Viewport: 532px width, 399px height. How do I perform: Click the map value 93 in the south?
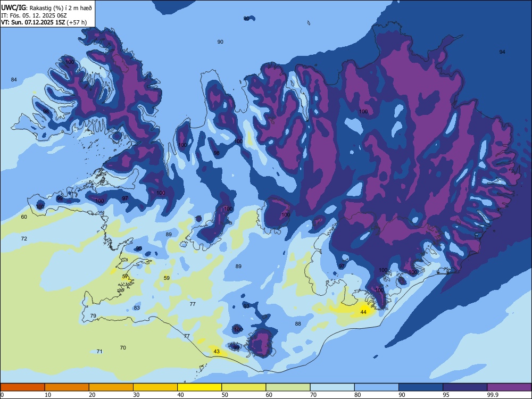pyautogui.click(x=246, y=306)
